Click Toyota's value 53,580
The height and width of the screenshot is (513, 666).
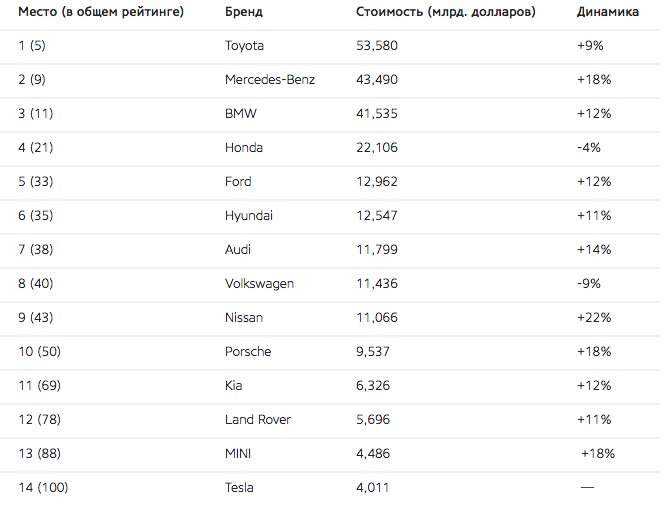377,46
